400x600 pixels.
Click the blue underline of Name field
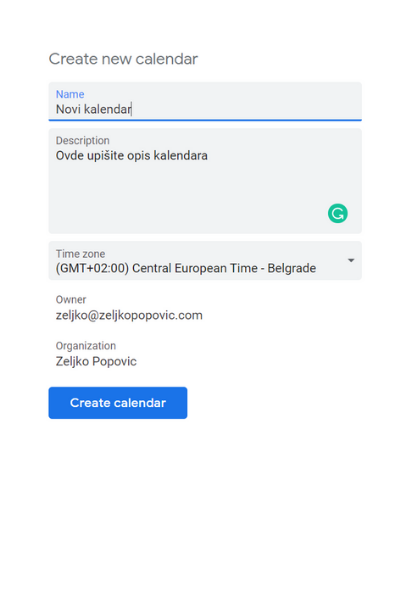205,120
